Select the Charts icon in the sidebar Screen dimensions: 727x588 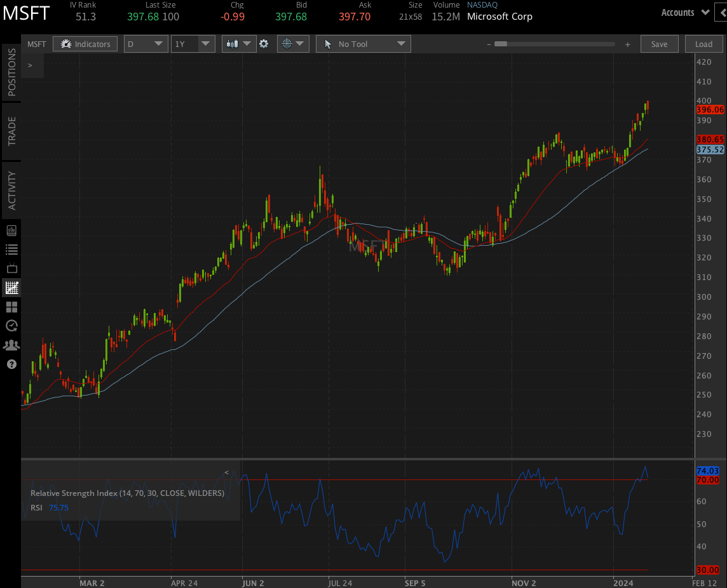tap(11, 287)
